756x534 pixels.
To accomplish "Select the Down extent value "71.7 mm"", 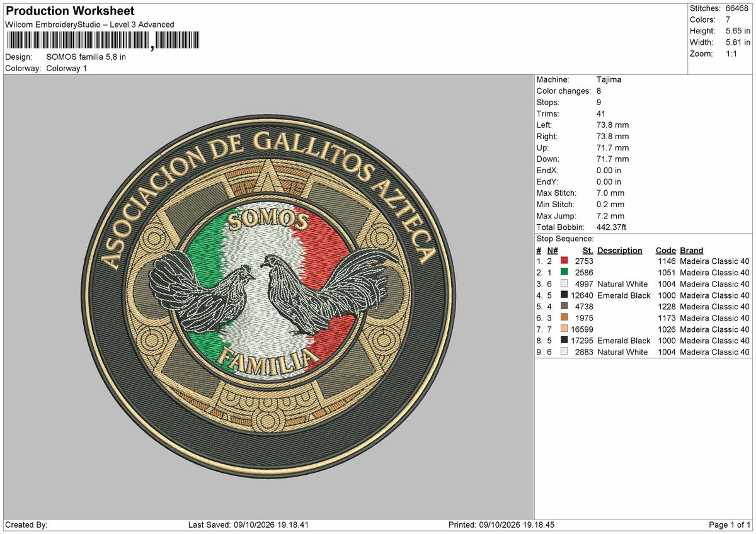I will click(x=612, y=159).
